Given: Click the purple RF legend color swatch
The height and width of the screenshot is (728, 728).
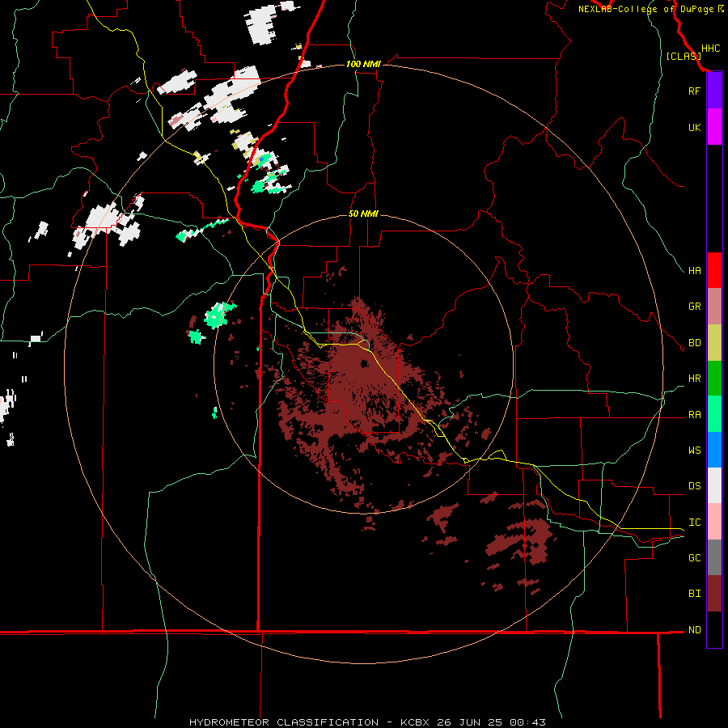Looking at the screenshot, I should coord(714,91).
